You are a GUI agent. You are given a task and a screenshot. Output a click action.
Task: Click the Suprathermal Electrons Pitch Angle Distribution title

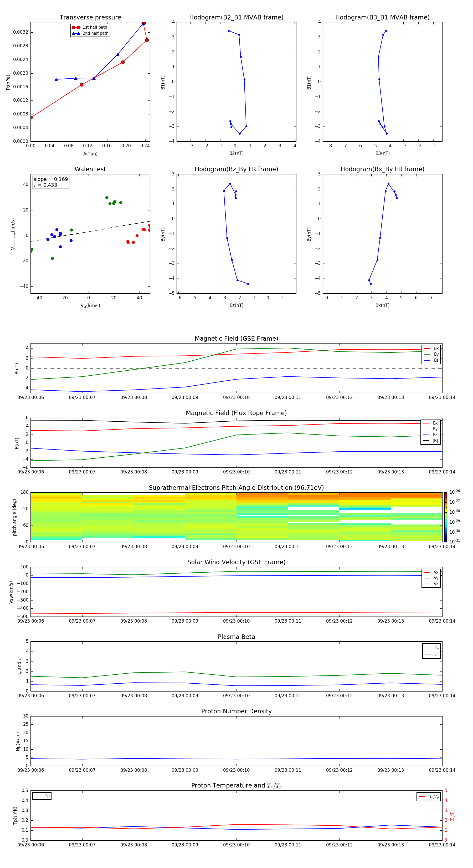click(236, 488)
